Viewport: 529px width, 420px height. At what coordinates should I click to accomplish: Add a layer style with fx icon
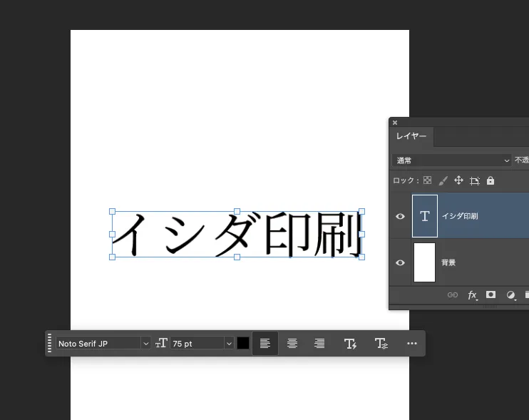coord(472,295)
